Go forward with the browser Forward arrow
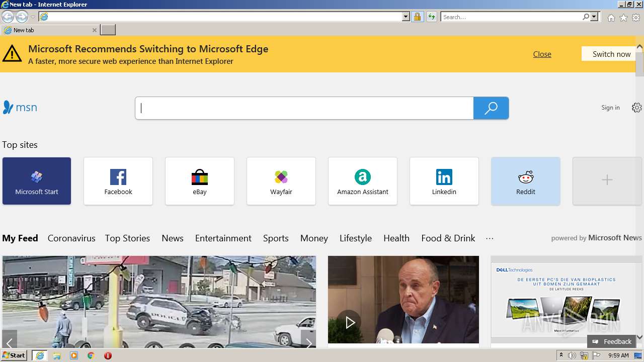The width and height of the screenshot is (644, 362). tap(22, 17)
